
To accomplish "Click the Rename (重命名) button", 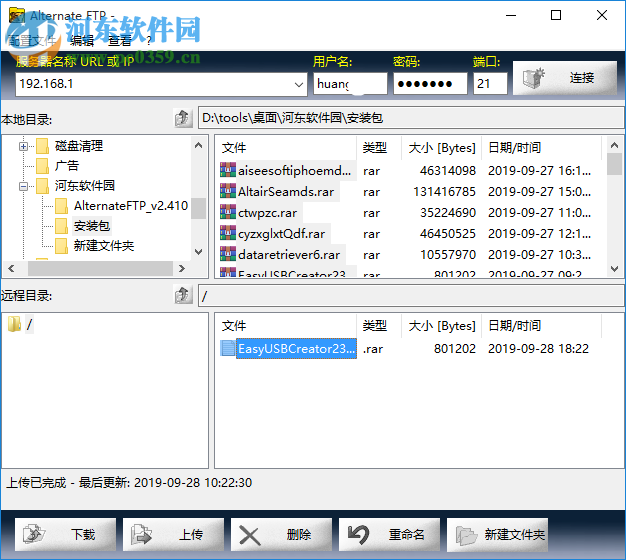I will point(389,534).
